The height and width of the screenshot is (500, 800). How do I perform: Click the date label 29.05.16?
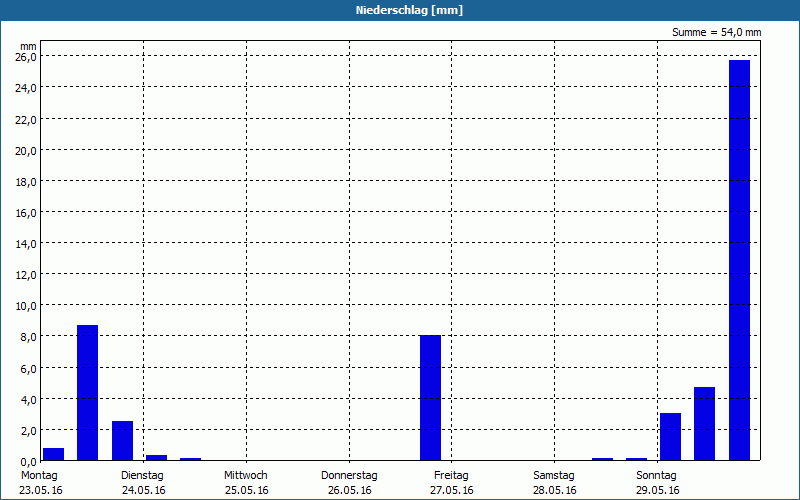658,491
